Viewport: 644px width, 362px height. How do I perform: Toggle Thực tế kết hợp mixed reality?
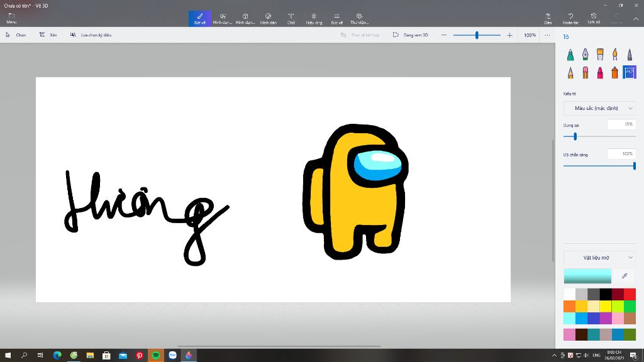pos(360,35)
